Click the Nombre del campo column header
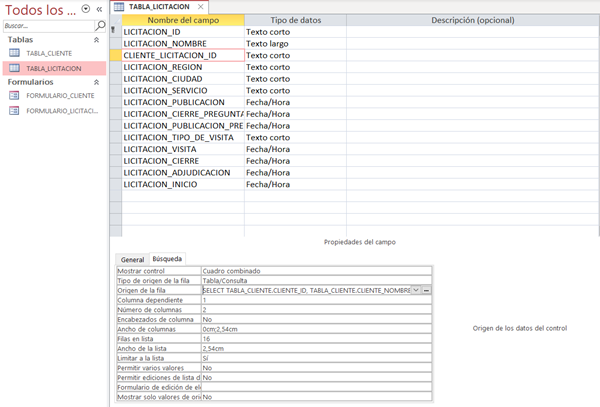 (182, 19)
